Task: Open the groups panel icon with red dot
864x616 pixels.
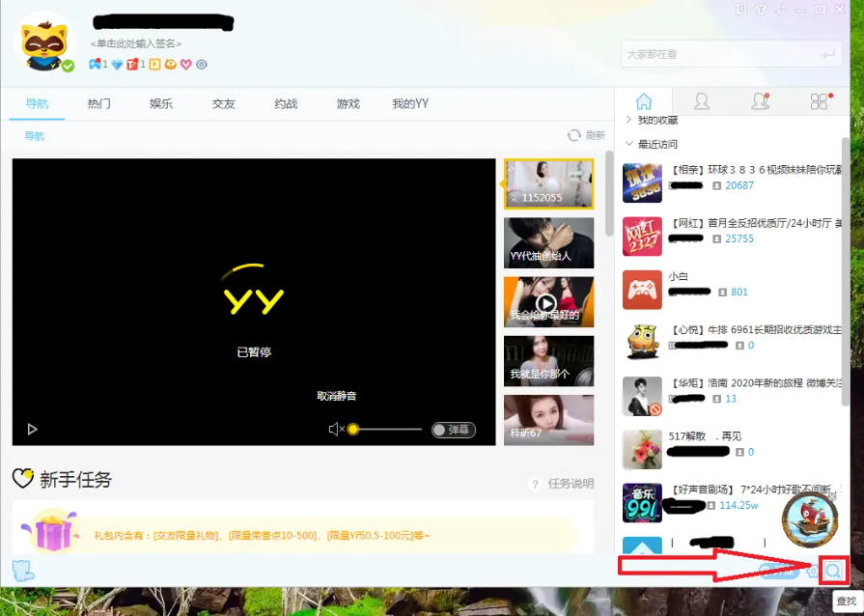Action: [760, 101]
